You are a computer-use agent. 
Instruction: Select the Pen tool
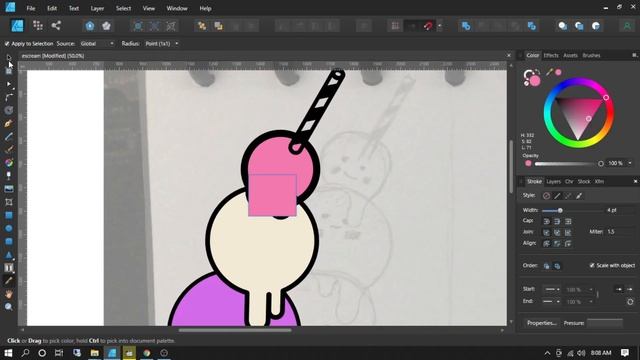9,123
